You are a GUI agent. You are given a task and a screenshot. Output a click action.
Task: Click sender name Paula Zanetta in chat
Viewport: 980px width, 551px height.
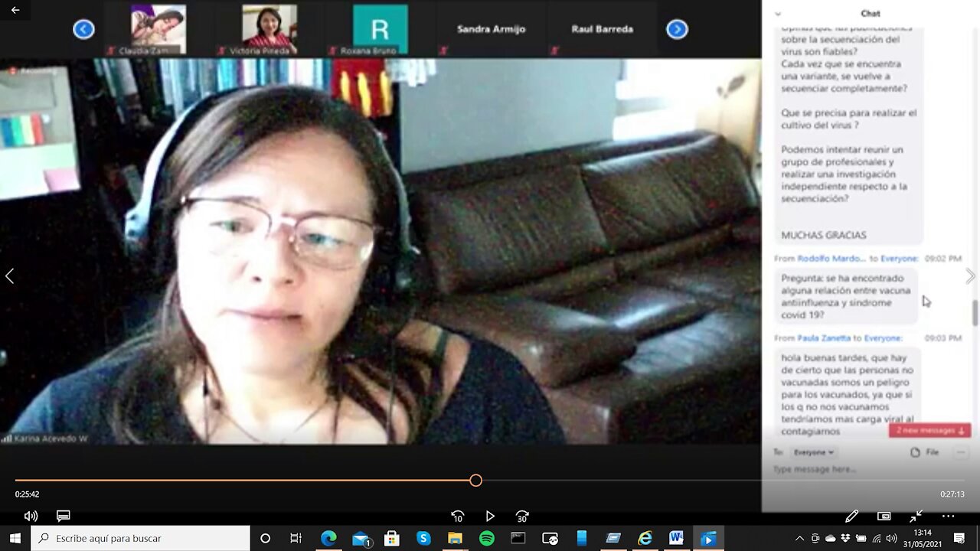[824, 337]
